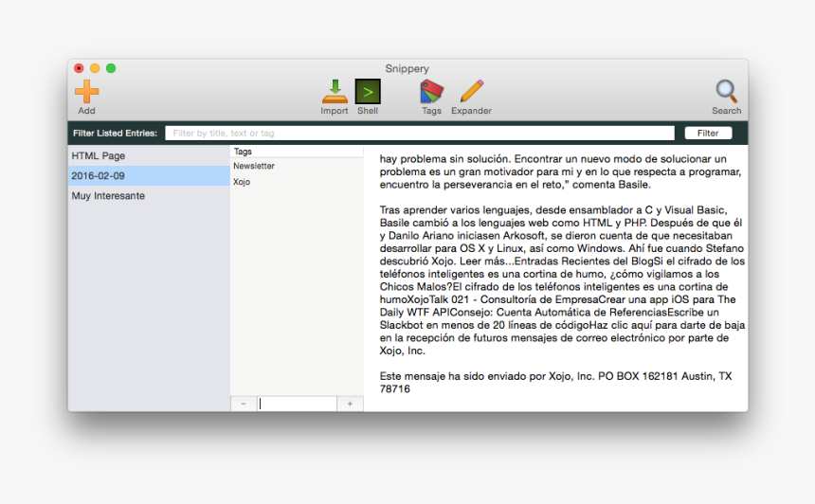Click paragraph beginning 'Tras aprender varios lenguajes'
The image size is (815, 504).
[562, 280]
